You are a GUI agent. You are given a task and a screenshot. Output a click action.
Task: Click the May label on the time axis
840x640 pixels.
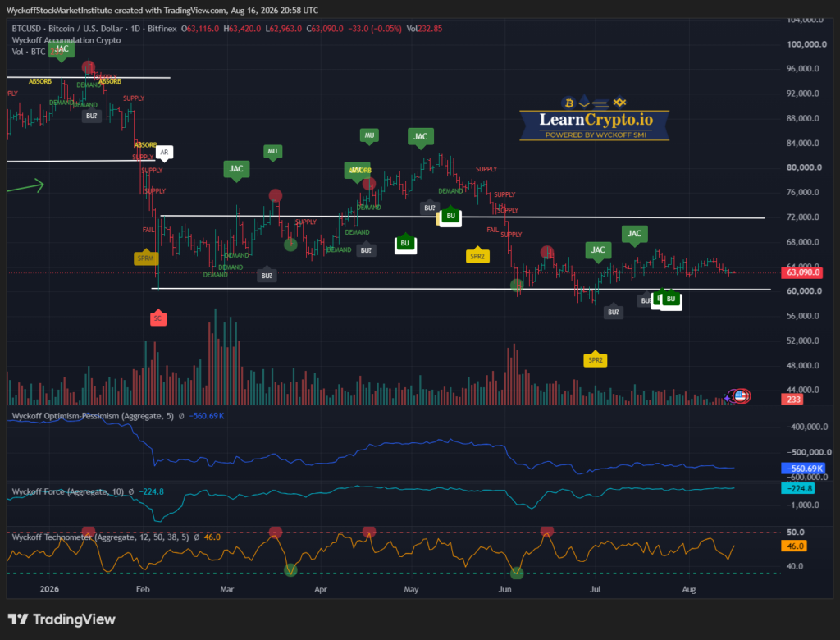411,589
